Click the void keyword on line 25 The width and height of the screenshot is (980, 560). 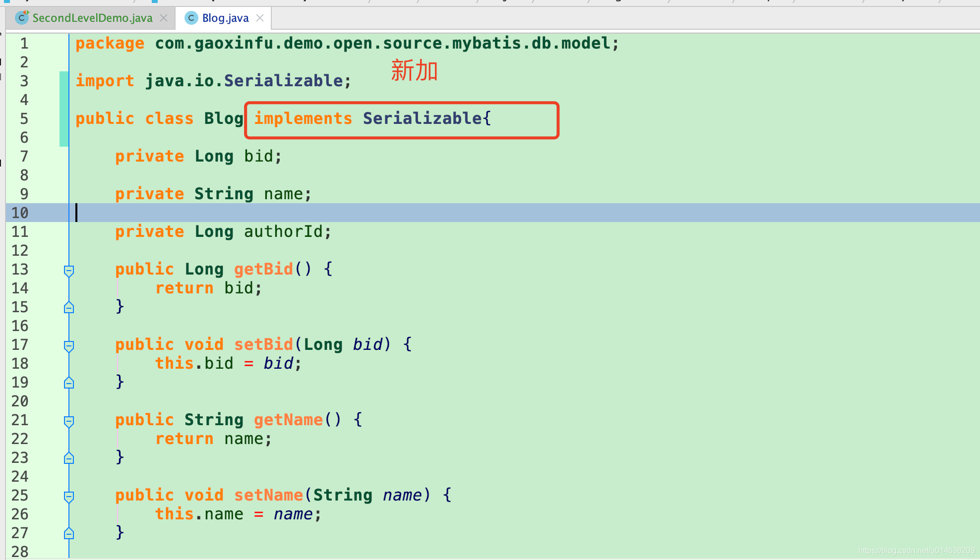(x=204, y=496)
